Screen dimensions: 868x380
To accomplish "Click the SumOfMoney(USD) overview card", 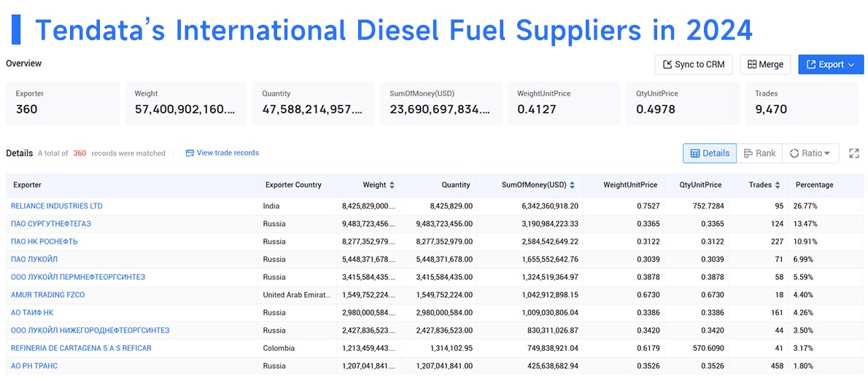I will point(441,103).
